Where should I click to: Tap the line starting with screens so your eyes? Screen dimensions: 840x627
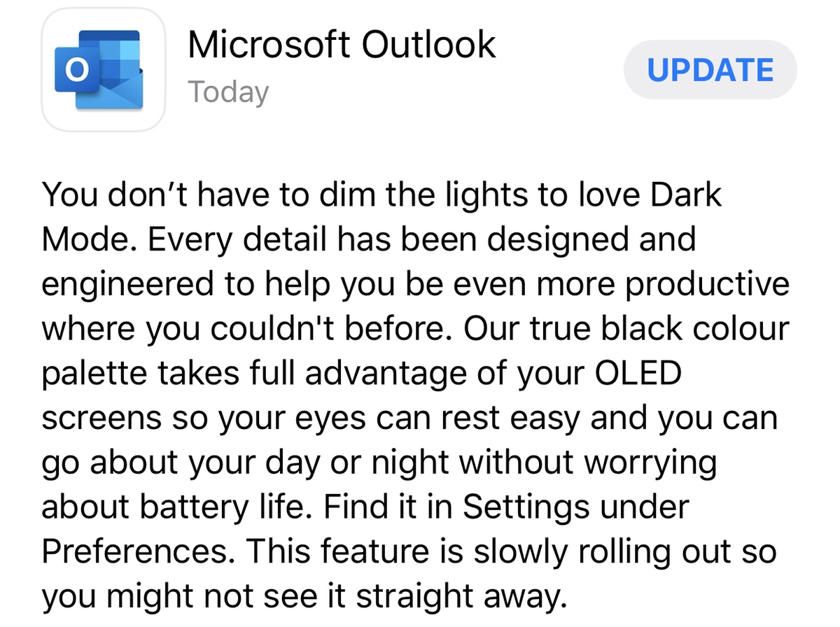pyautogui.click(x=409, y=418)
